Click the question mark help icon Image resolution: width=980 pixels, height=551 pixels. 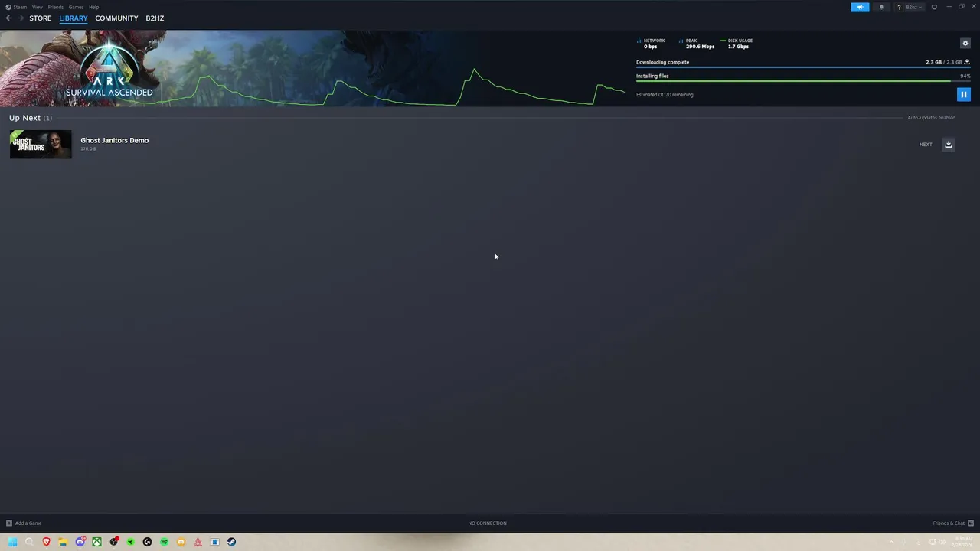899,7
